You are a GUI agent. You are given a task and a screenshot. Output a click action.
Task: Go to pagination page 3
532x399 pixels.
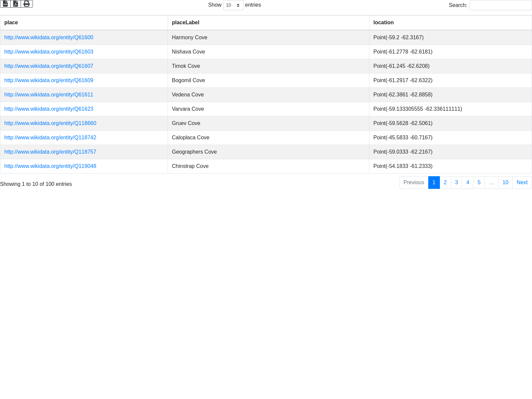[457, 183]
